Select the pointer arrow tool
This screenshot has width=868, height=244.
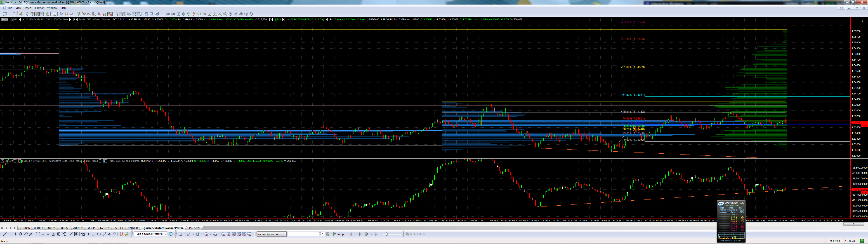(117, 14)
